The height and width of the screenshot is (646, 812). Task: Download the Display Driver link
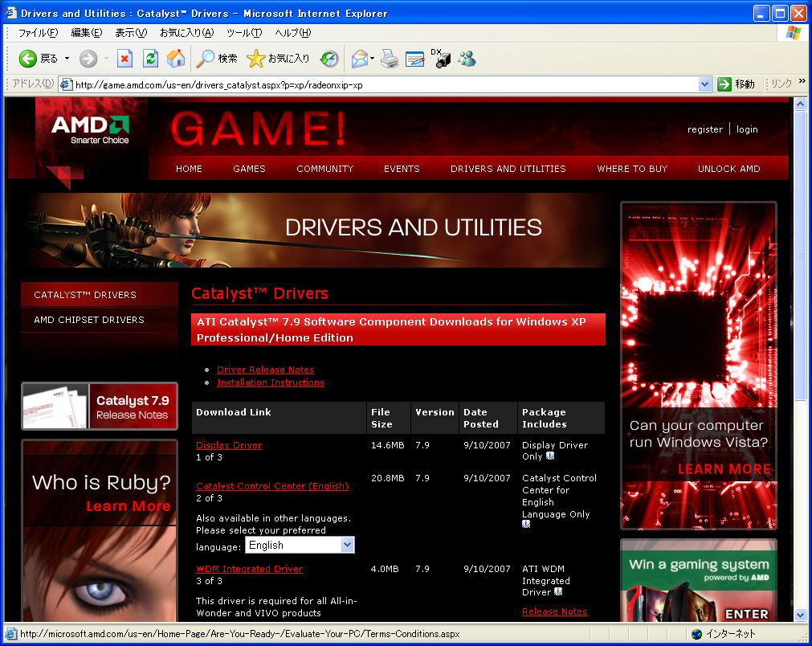229,445
